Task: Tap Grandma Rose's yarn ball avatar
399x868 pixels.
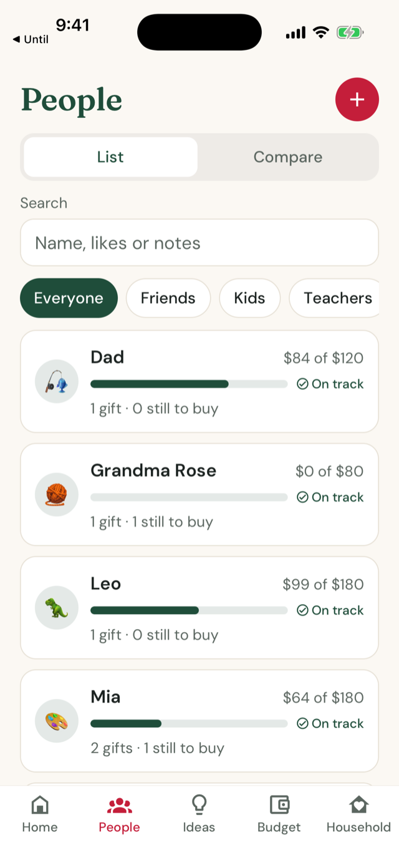Action: coord(57,495)
